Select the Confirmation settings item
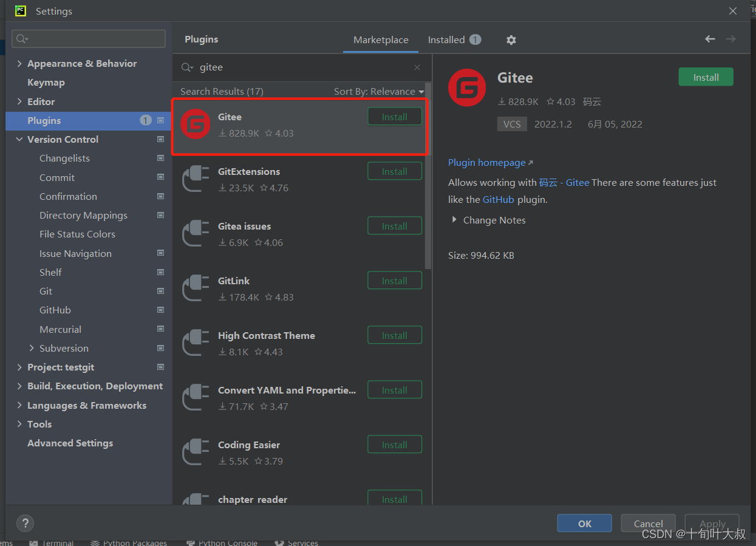756x546 pixels. [x=68, y=196]
